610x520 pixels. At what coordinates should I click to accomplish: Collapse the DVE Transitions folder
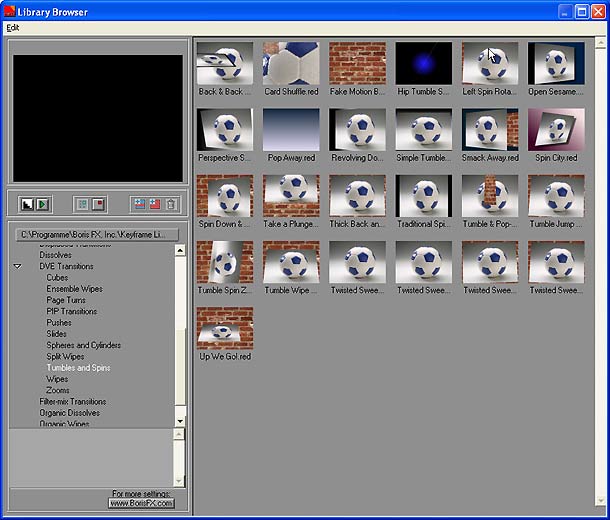tap(18, 267)
